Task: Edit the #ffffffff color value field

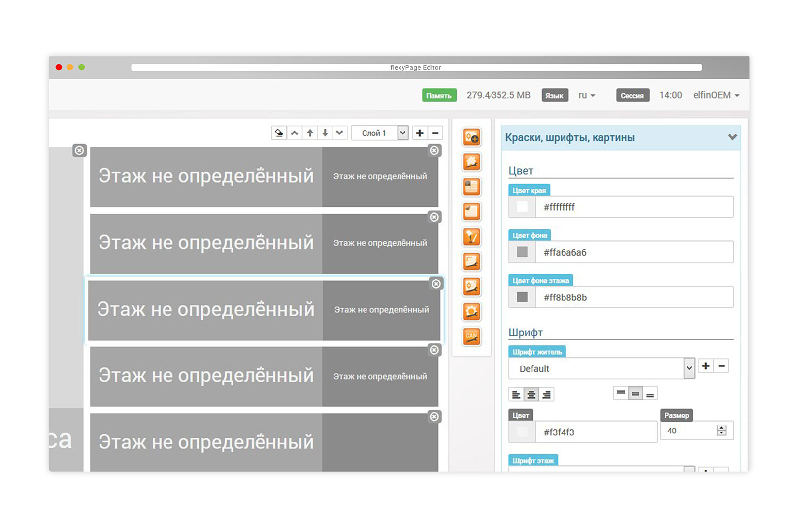Action: (x=634, y=207)
